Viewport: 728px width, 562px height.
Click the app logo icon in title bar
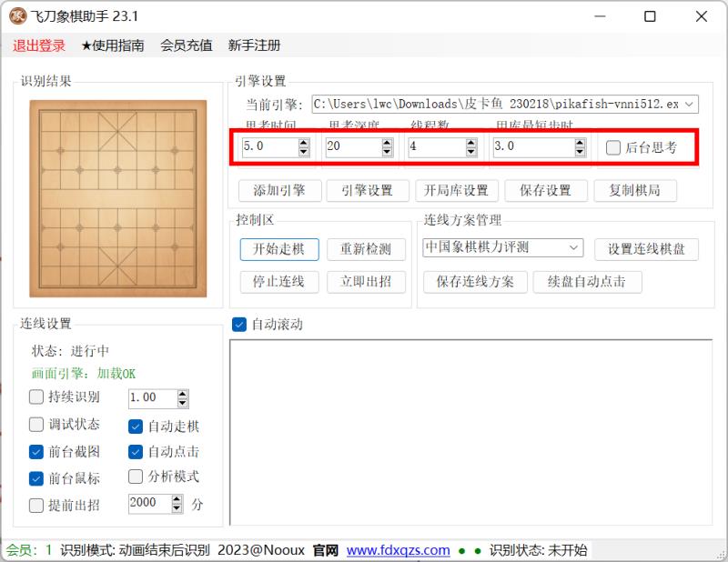click(17, 16)
